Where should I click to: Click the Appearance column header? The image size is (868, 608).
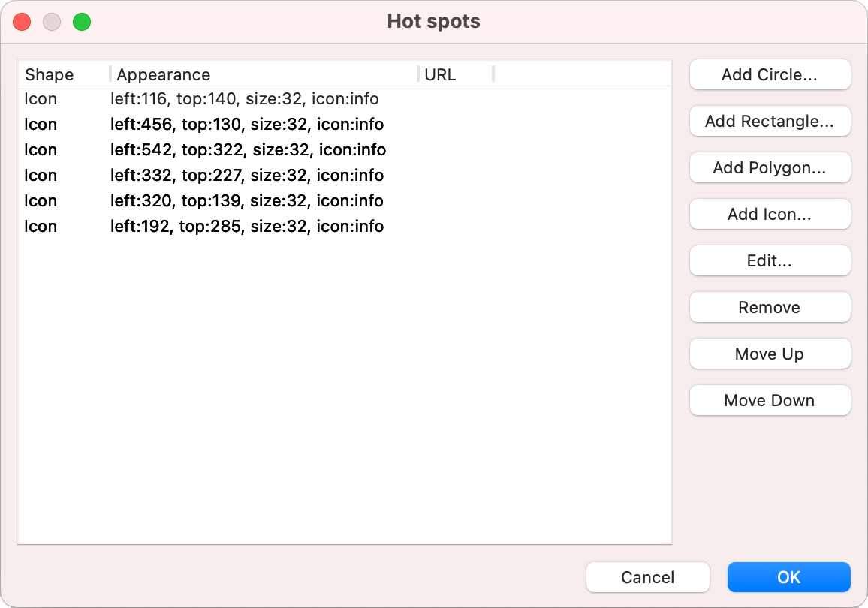[x=164, y=74]
